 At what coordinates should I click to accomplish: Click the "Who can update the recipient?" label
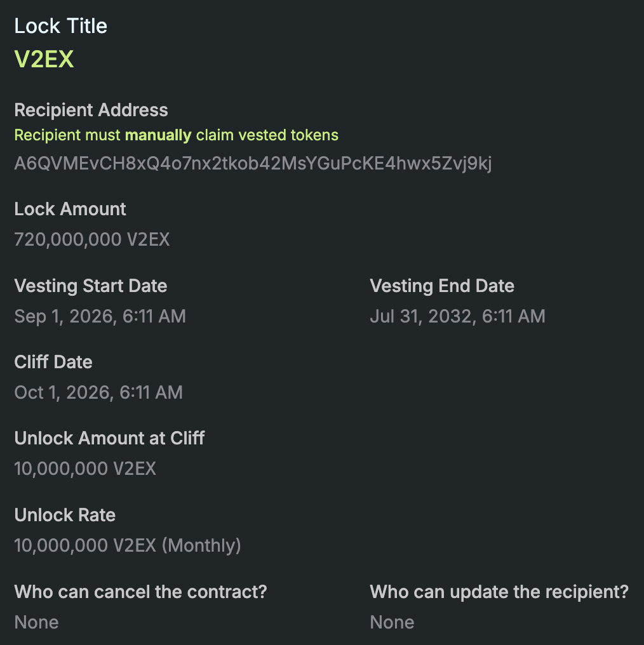click(499, 592)
